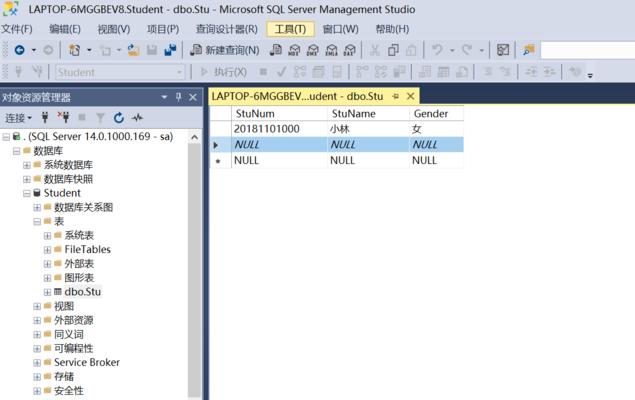
Task: Click the StuNum column header
Action: click(x=279, y=113)
